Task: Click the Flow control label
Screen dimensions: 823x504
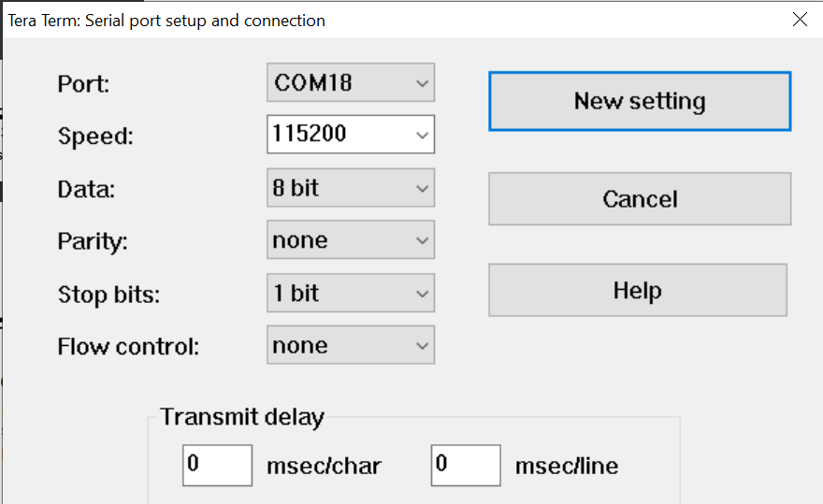Action: pyautogui.click(x=128, y=347)
